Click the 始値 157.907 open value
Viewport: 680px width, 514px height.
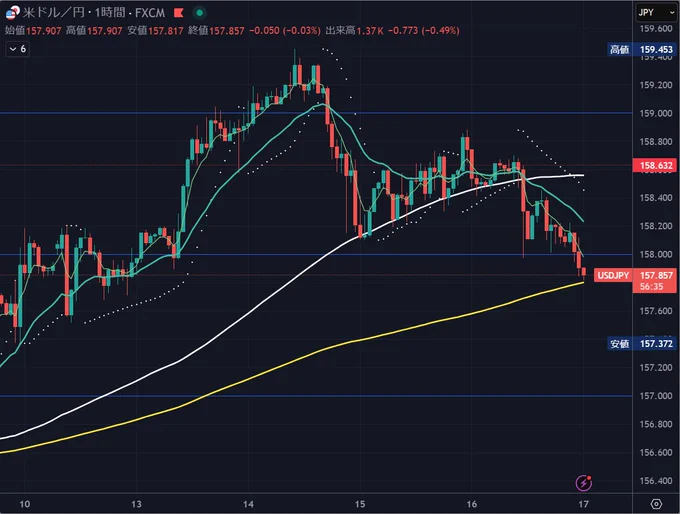33,31
